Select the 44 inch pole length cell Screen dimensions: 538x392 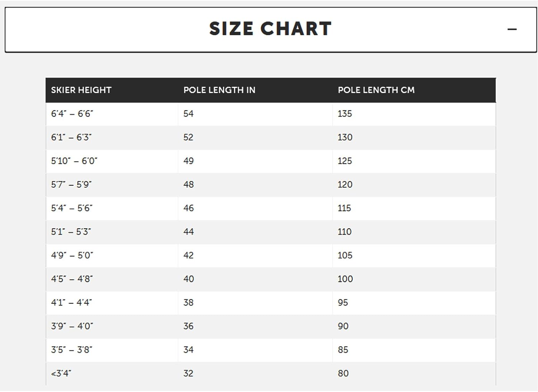pos(188,232)
